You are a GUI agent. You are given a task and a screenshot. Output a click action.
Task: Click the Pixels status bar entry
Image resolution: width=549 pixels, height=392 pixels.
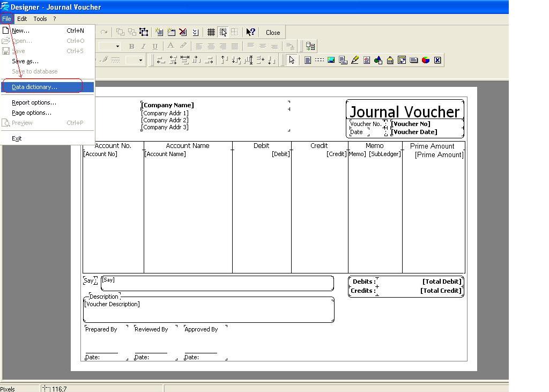(x=8, y=389)
